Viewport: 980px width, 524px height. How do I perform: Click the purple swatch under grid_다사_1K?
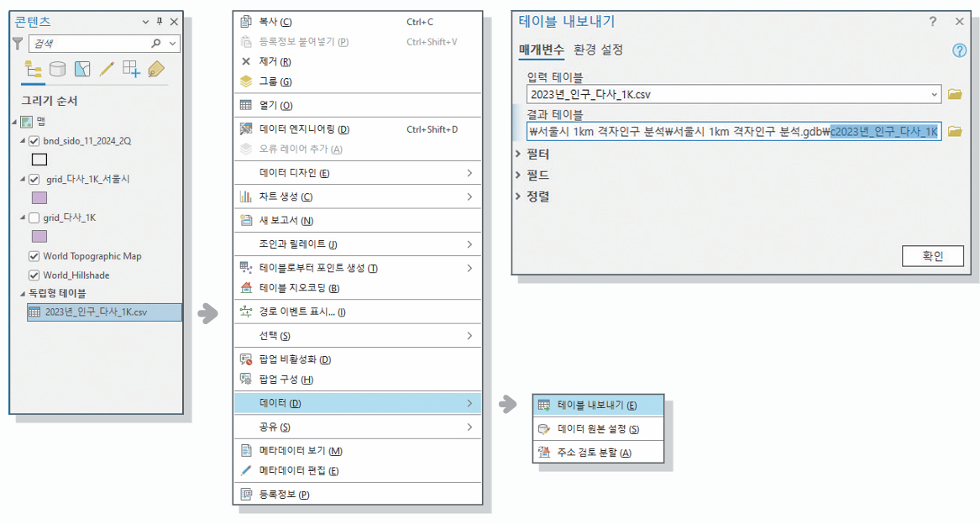pos(39,236)
